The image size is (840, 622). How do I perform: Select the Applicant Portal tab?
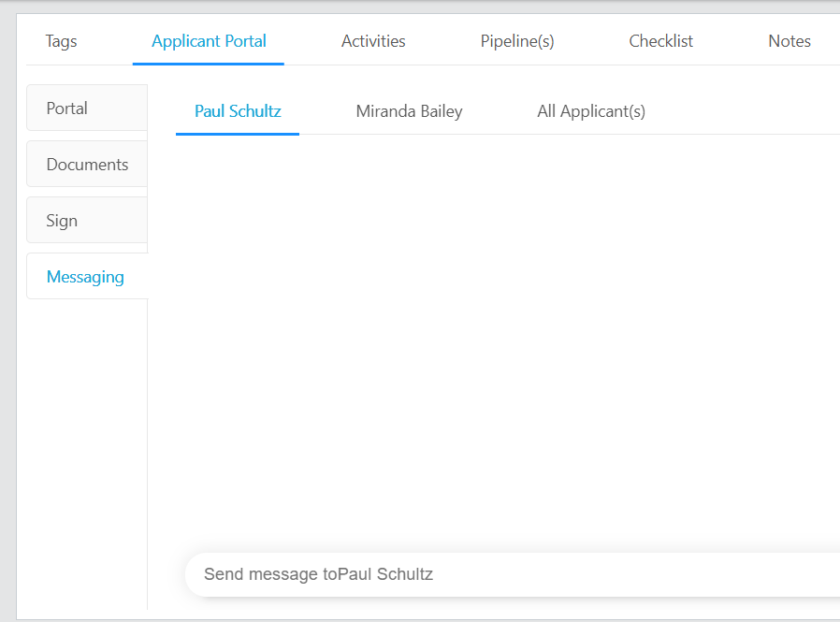pos(209,41)
